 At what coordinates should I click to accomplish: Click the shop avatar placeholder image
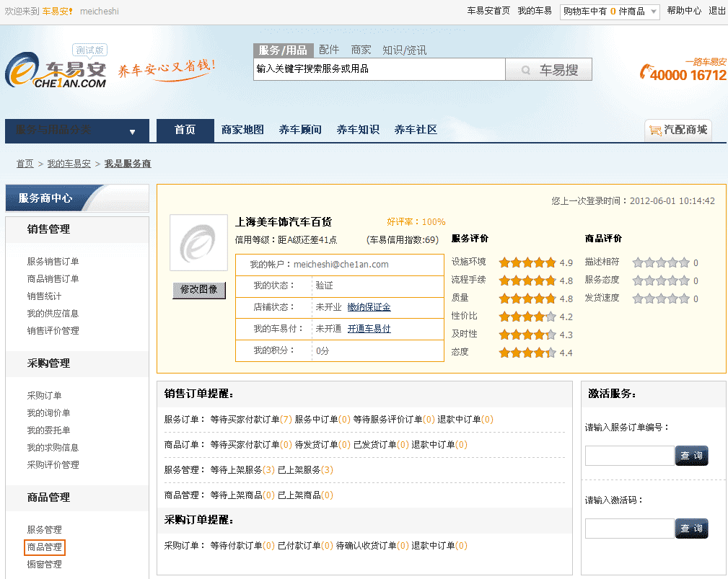click(198, 243)
